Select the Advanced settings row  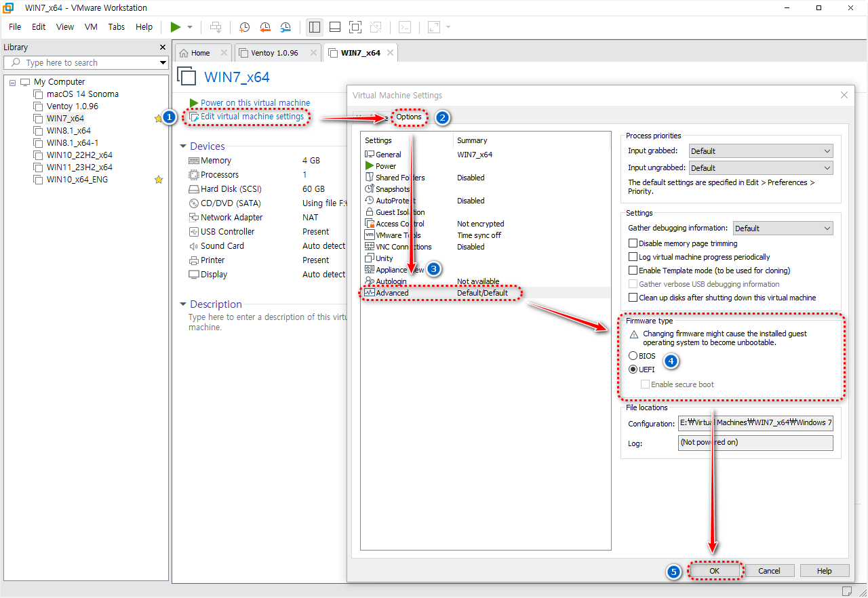tap(486, 293)
